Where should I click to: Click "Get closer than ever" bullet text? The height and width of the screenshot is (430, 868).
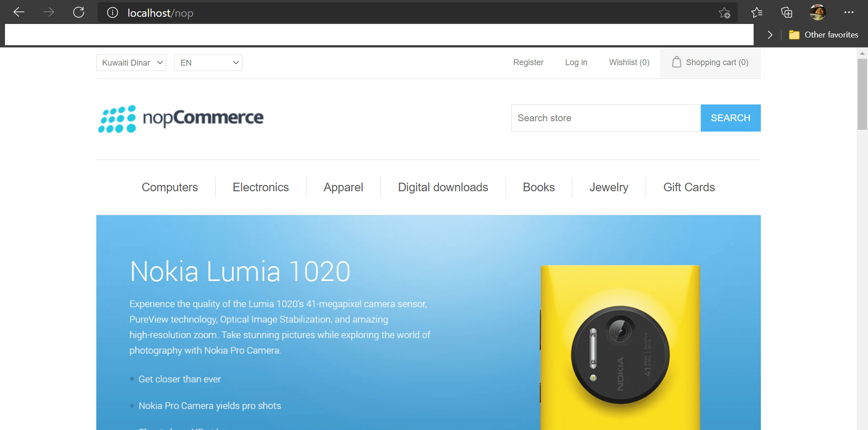[x=179, y=379]
